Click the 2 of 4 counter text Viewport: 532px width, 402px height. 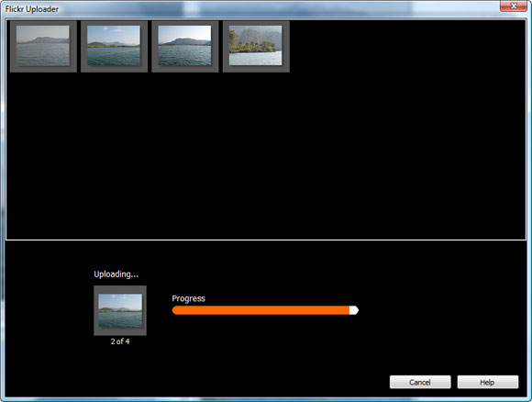120,341
